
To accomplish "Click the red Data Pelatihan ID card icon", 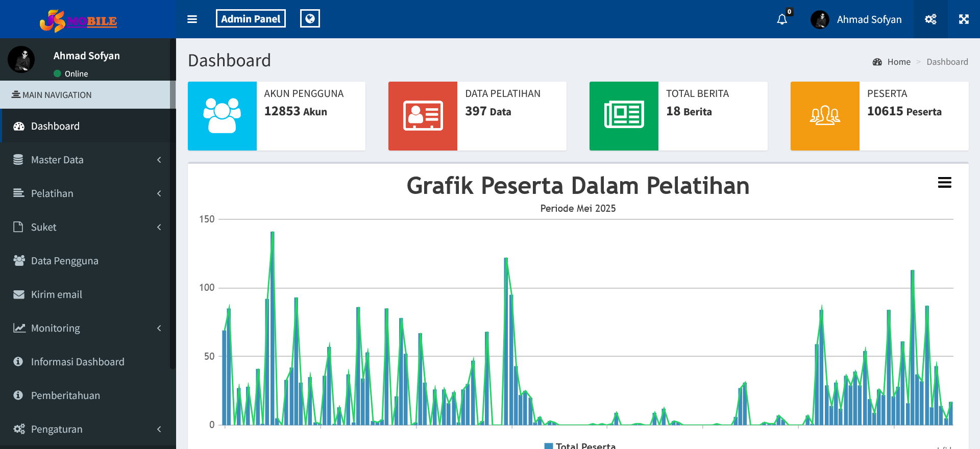I will [423, 116].
